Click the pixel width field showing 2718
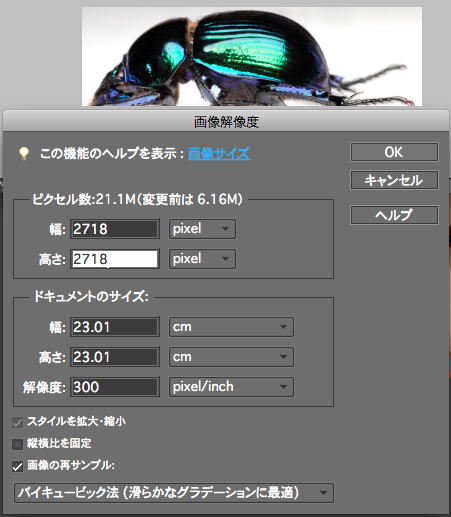The image size is (451, 517). 115,229
